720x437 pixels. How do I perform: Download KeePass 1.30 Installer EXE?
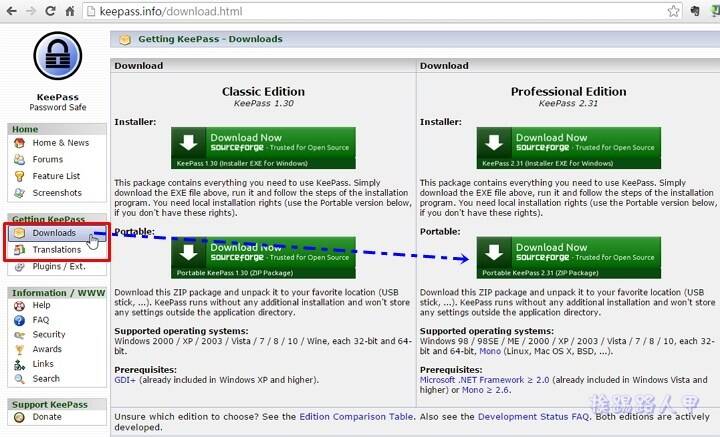pos(263,148)
